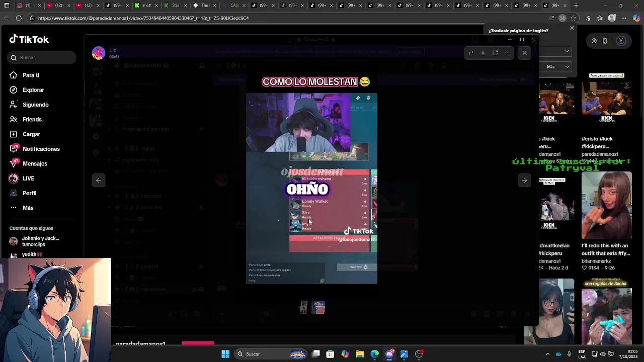Bookmark this page with star icon

tap(573, 18)
